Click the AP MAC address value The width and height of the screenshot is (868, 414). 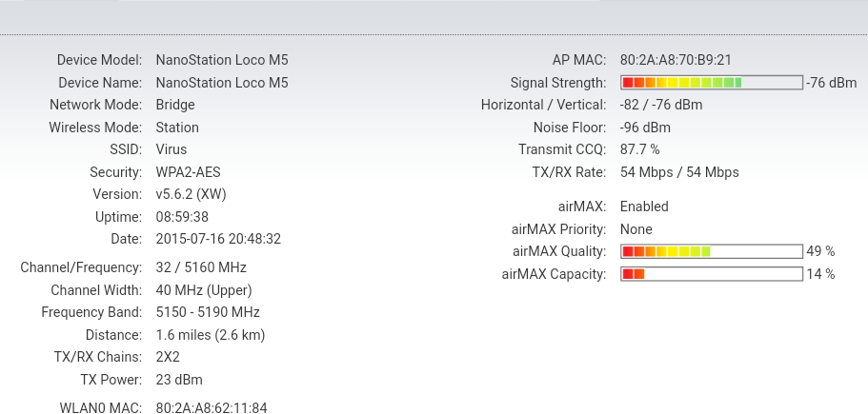pyautogui.click(x=676, y=59)
